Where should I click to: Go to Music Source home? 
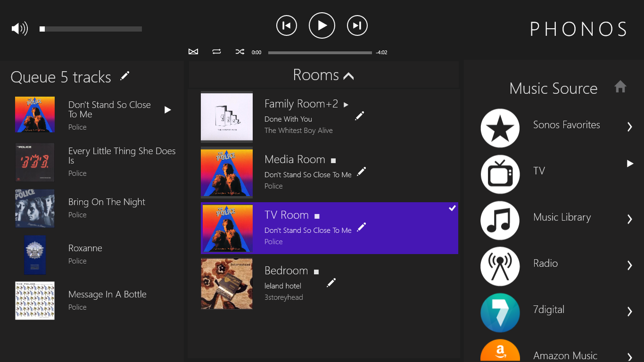(620, 87)
